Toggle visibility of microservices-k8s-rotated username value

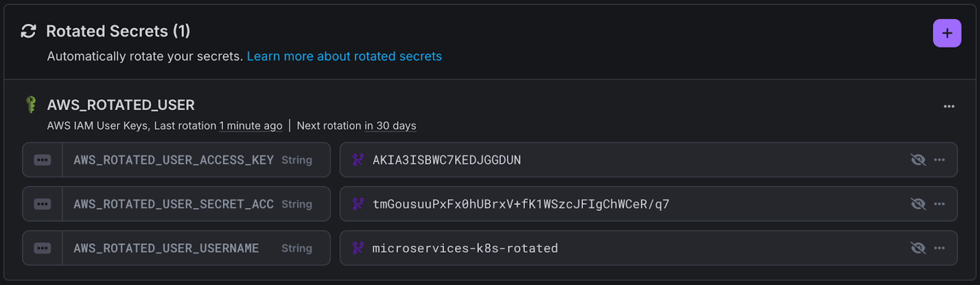tap(918, 248)
